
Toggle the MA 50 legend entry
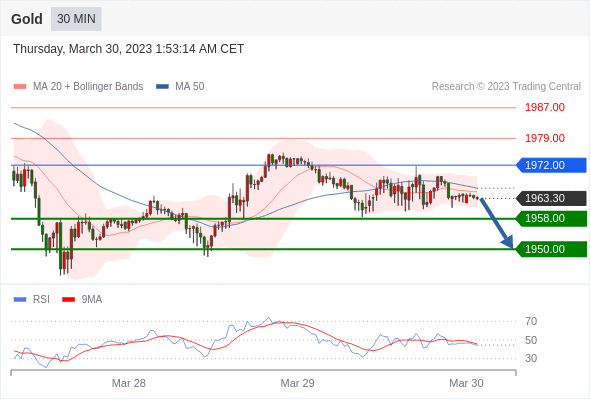tap(180, 87)
